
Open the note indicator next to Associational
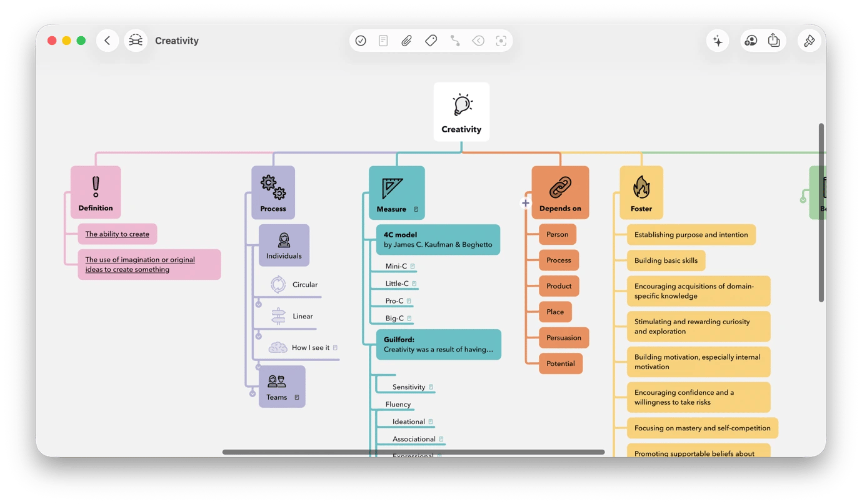coord(441,439)
